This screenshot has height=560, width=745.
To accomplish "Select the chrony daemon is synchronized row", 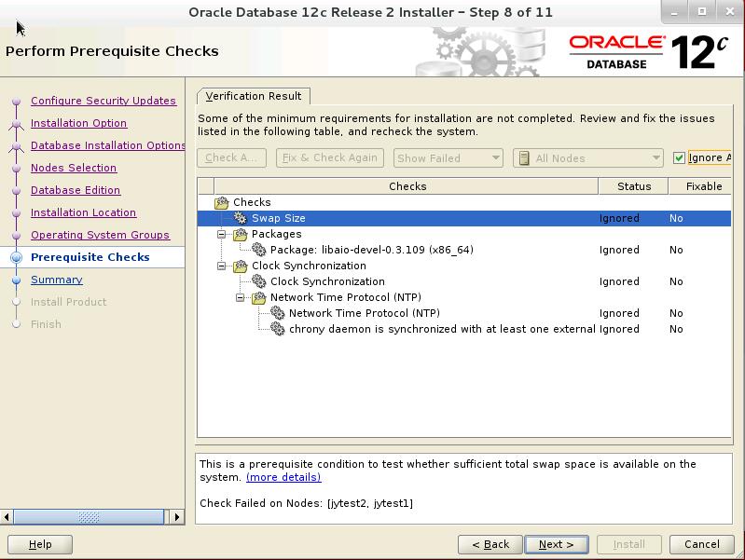I will coord(464,329).
